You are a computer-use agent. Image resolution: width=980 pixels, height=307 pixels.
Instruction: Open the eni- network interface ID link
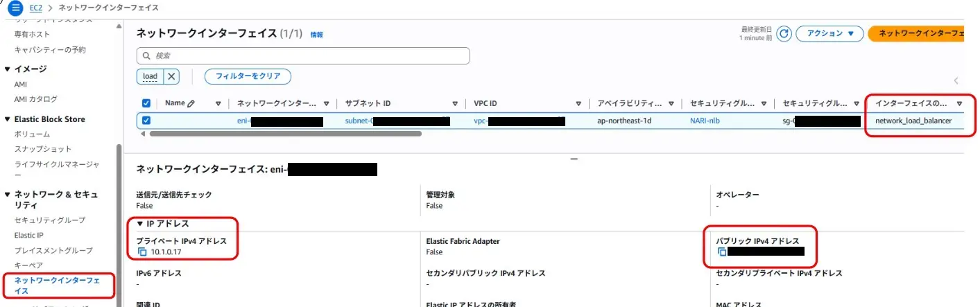tap(280, 121)
